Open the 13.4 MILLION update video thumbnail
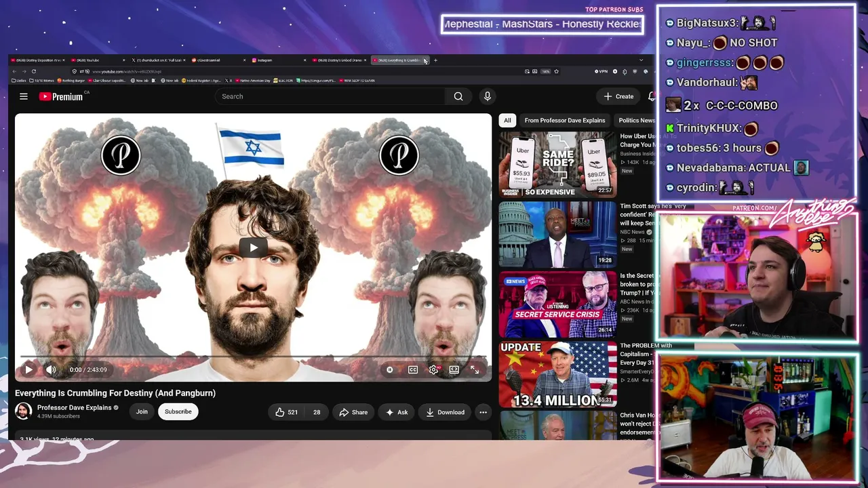 [x=557, y=374]
